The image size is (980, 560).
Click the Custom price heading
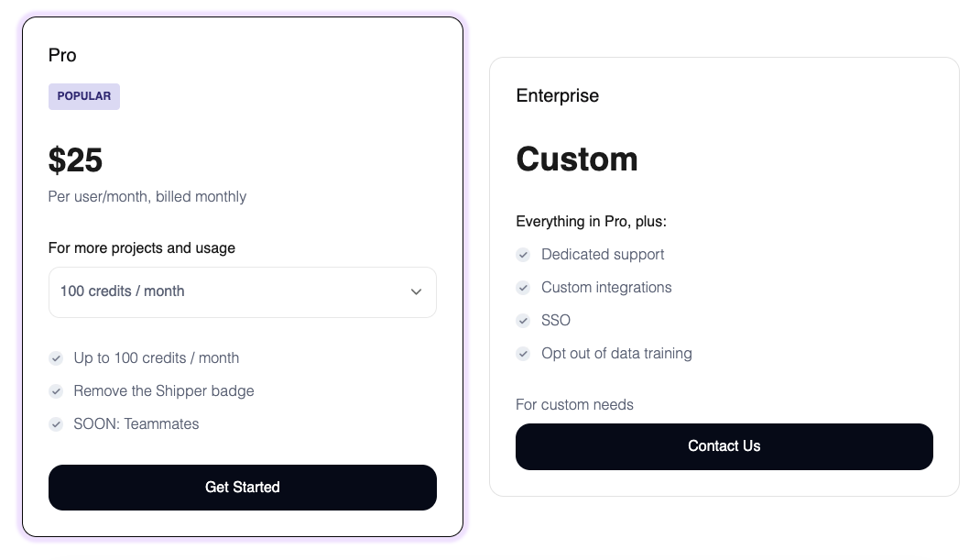click(577, 159)
